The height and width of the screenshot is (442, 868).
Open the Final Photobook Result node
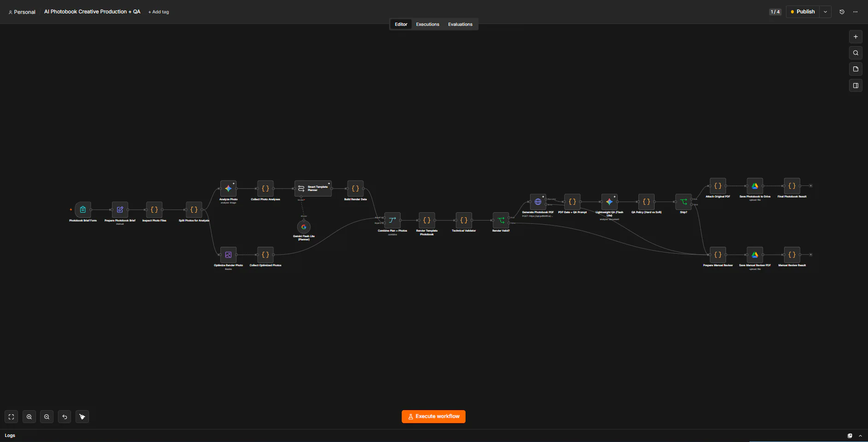792,186
